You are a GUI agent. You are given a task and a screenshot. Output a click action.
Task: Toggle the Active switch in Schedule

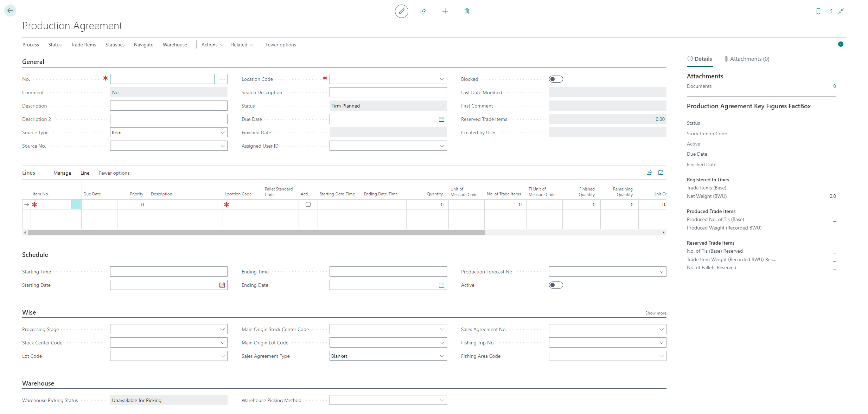point(556,285)
